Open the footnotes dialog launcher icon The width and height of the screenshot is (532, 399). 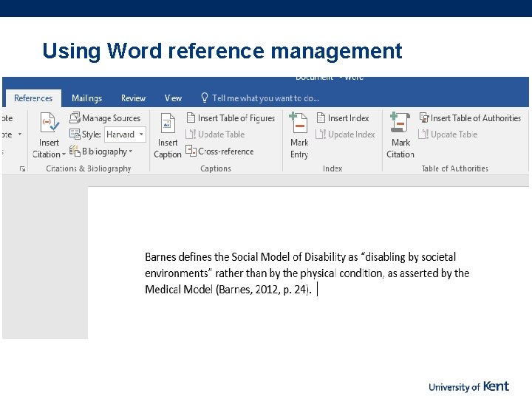pos(22,168)
